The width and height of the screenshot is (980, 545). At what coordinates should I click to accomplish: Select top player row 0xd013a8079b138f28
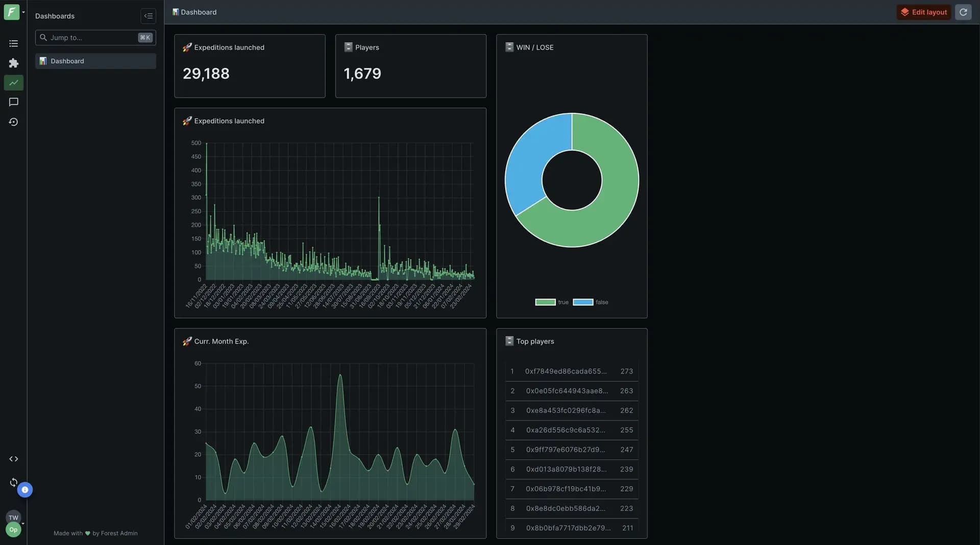point(572,469)
